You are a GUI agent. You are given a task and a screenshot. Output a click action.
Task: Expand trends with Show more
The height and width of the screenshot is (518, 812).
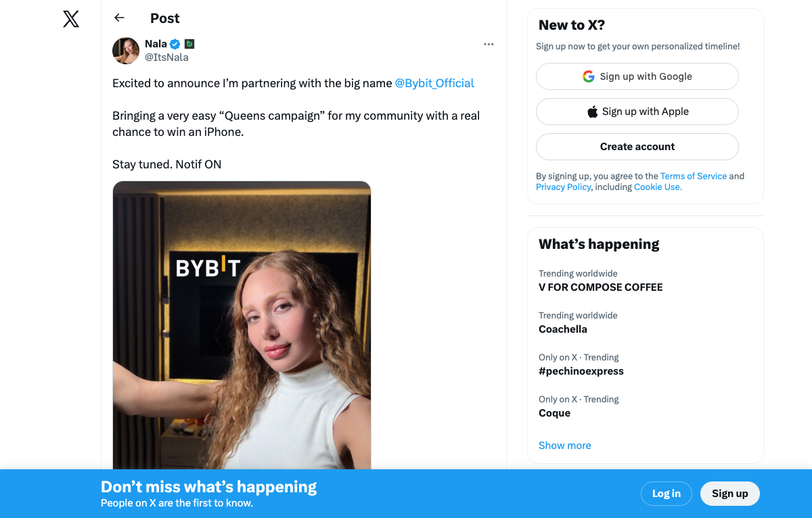tap(564, 446)
